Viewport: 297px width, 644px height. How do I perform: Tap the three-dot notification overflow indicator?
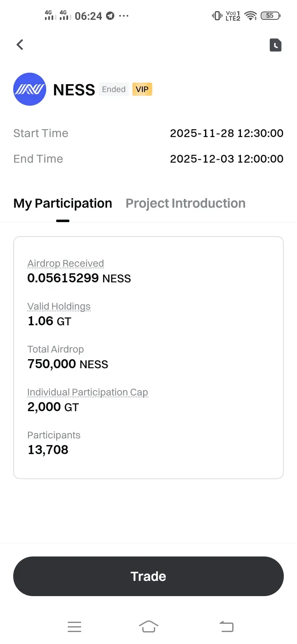point(124,16)
